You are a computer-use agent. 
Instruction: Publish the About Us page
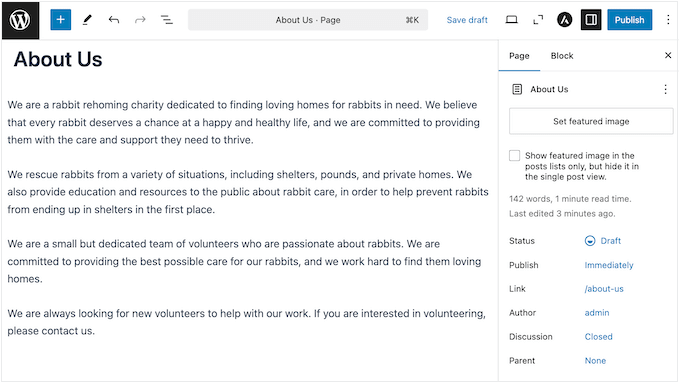(x=629, y=20)
